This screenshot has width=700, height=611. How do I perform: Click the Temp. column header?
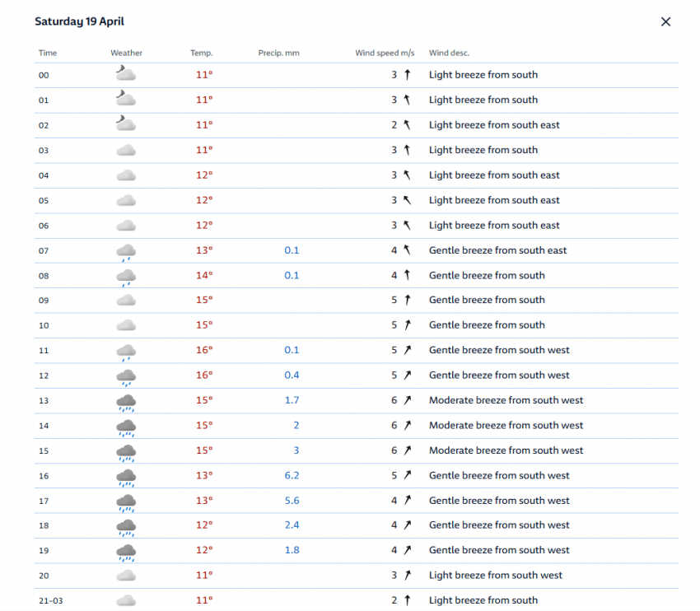(201, 53)
